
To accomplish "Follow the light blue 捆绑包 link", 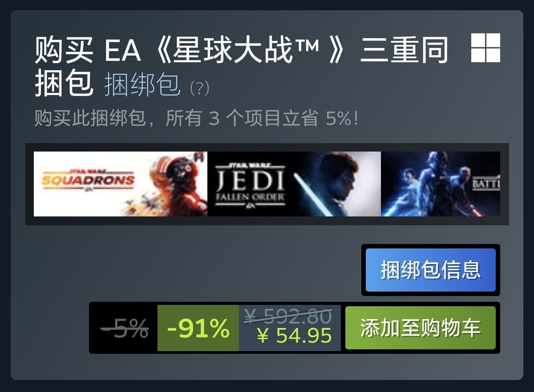I will pos(142,84).
